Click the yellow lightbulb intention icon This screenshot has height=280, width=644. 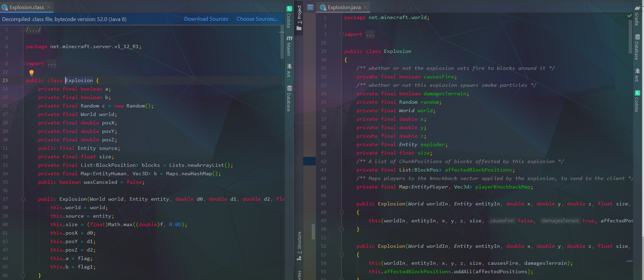pyautogui.click(x=31, y=72)
